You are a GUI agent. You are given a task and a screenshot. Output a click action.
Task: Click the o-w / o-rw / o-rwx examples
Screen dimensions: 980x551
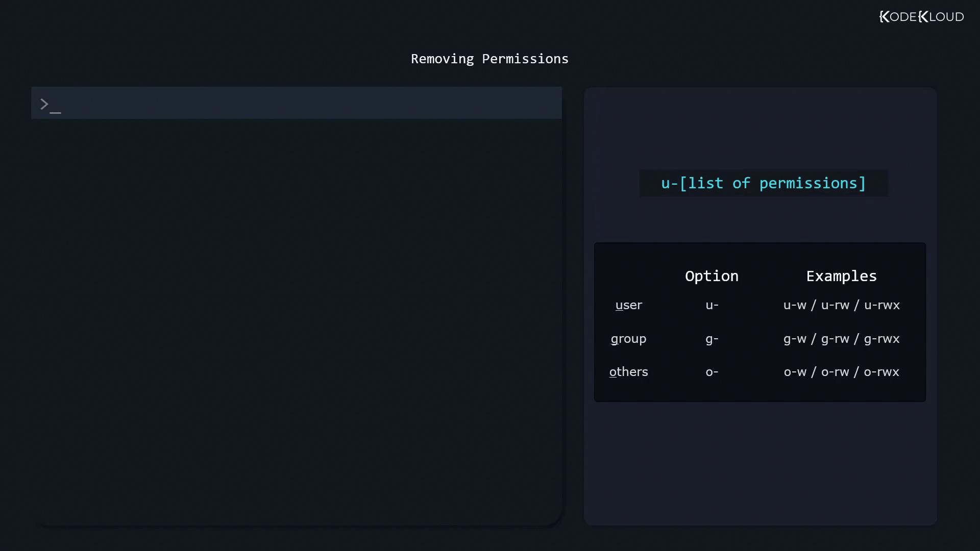coord(841,372)
